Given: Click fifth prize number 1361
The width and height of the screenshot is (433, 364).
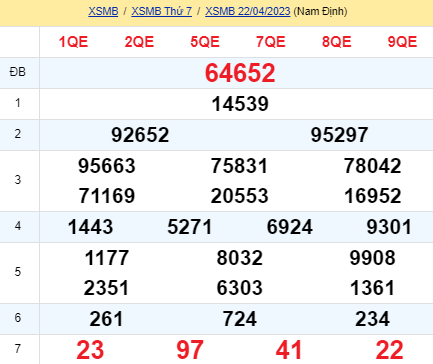Looking at the screenshot, I should [x=372, y=288].
